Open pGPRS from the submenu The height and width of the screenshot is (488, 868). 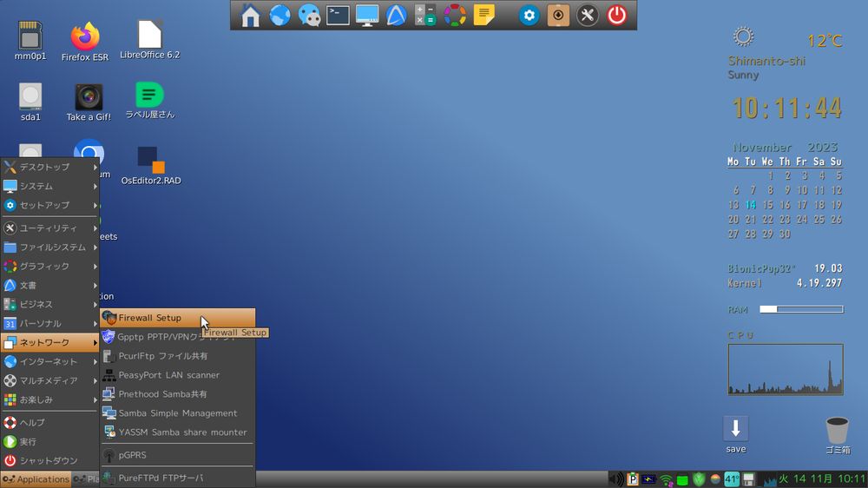click(178, 455)
